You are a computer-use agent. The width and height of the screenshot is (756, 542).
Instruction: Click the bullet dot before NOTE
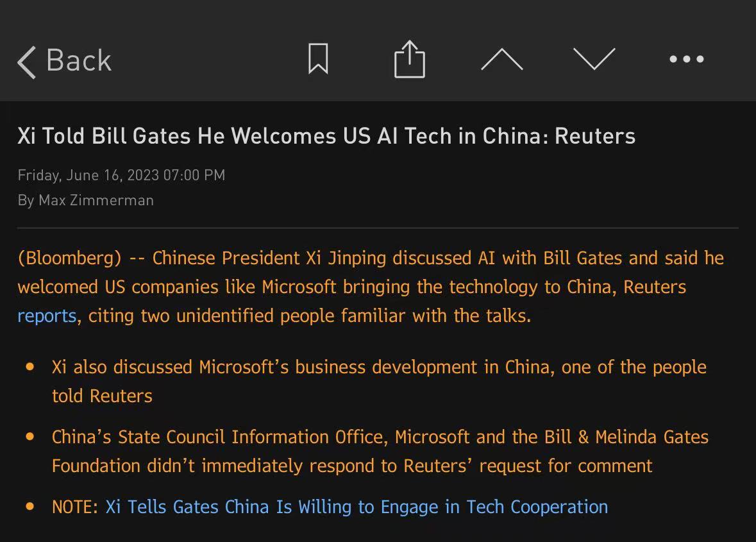pos(30,507)
